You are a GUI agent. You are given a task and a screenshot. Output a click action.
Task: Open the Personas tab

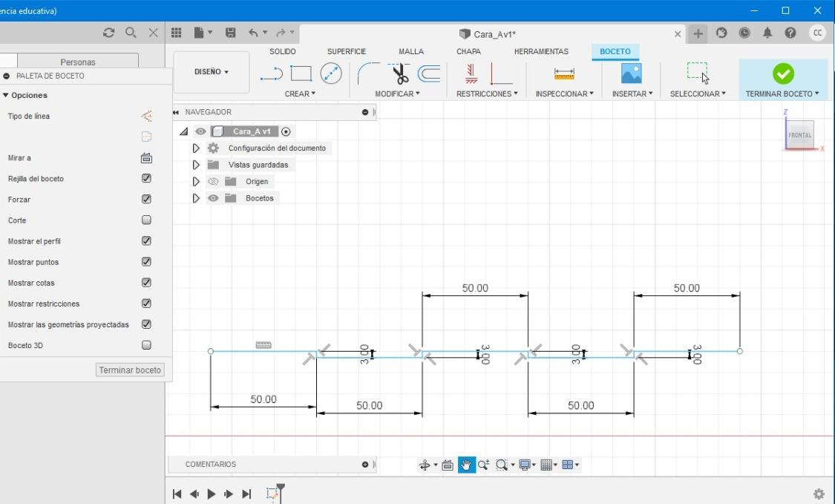click(78, 62)
